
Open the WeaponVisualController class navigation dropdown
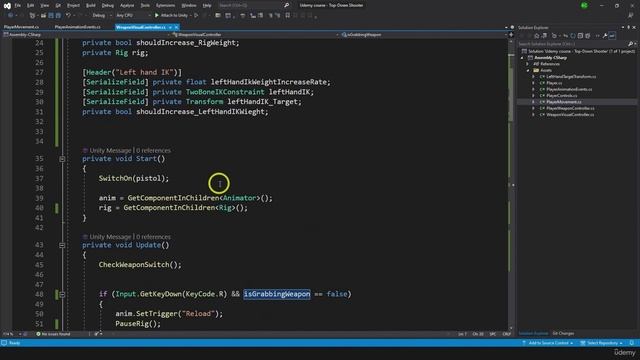click(255, 35)
